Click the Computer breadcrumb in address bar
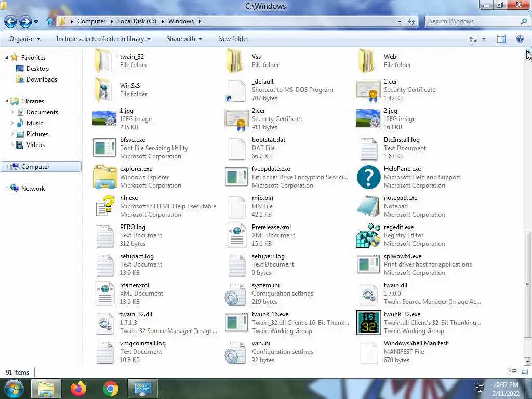Screen dimensions: 532x399 coord(91,21)
